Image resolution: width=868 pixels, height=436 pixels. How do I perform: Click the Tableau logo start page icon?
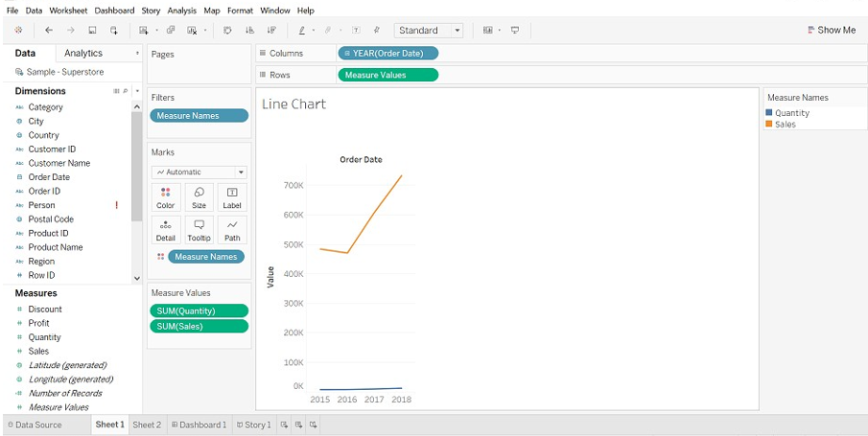(x=18, y=30)
